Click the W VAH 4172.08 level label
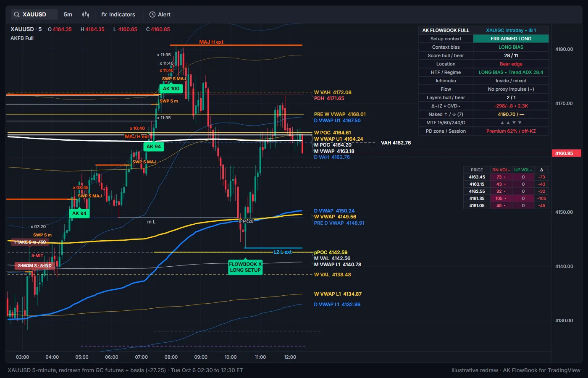588x378 pixels. tap(333, 92)
